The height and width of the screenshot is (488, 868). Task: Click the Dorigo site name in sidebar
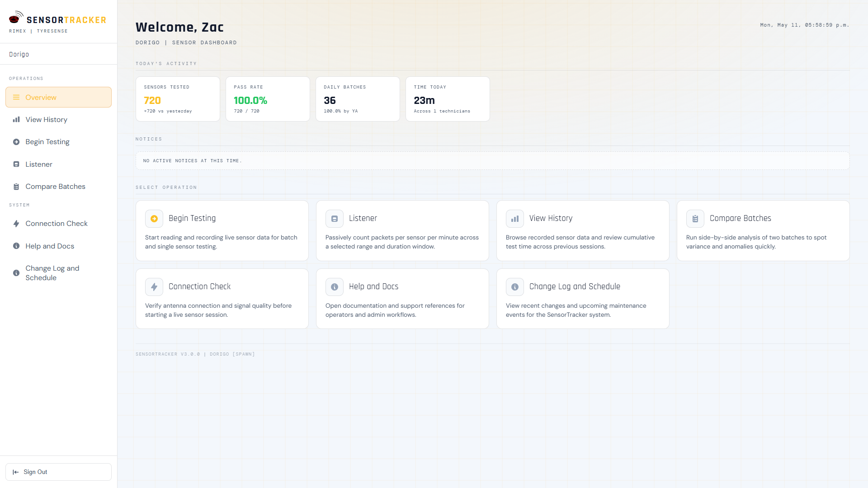[x=19, y=54]
